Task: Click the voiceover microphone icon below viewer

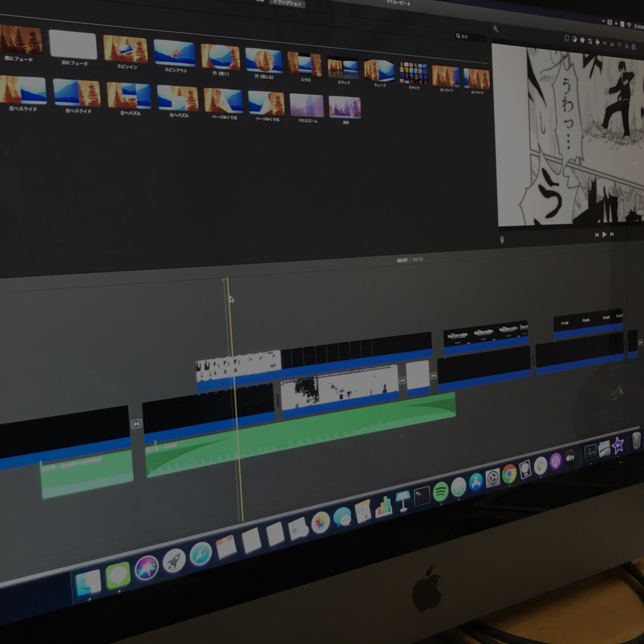Action: click(502, 239)
